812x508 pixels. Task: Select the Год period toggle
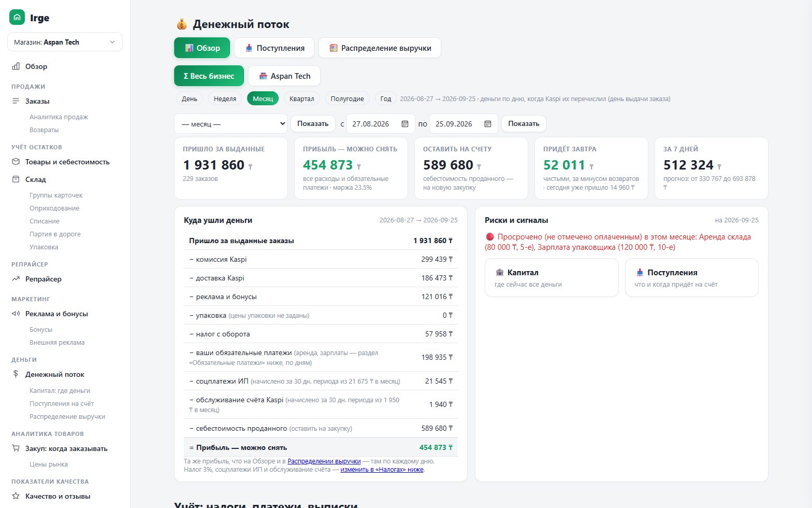click(x=386, y=98)
